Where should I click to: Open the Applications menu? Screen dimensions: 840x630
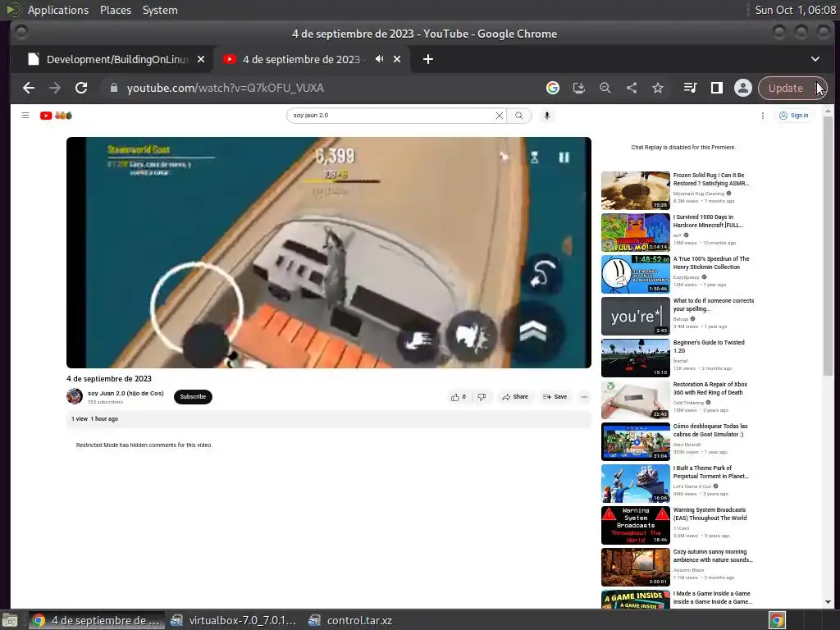point(58,10)
